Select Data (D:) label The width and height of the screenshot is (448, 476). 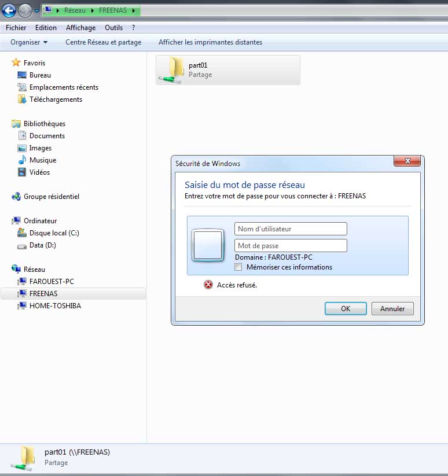tap(42, 245)
